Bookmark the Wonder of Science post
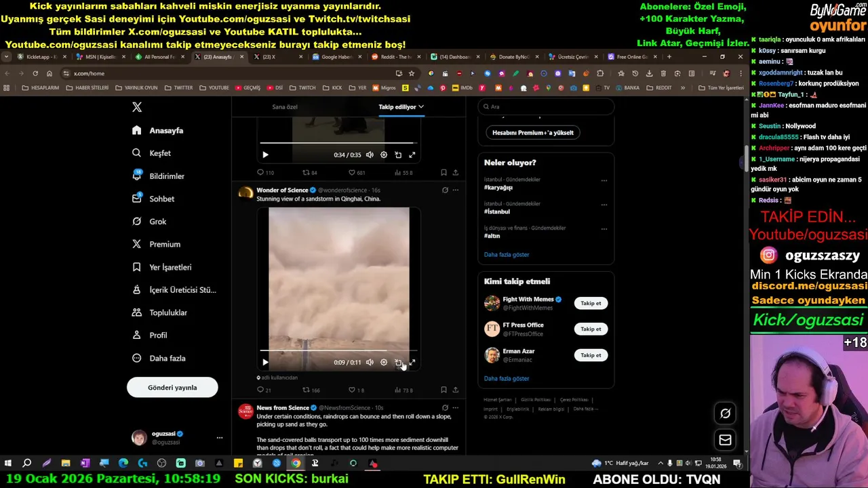868x488 pixels. (x=443, y=390)
